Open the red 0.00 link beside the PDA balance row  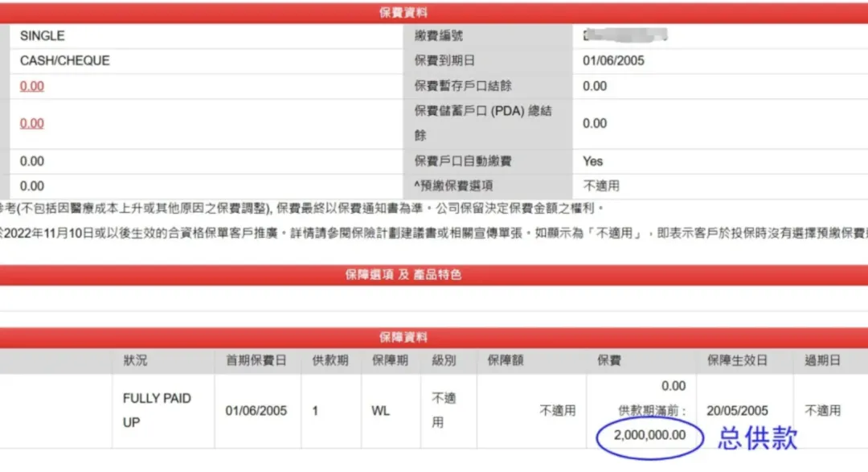[x=32, y=123]
